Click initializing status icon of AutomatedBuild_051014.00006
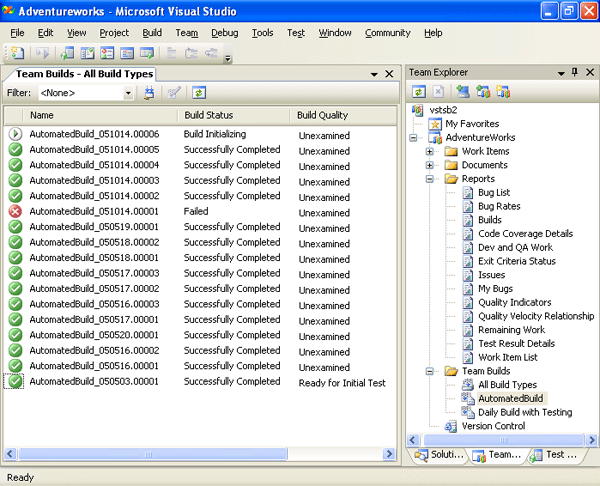 click(x=15, y=134)
